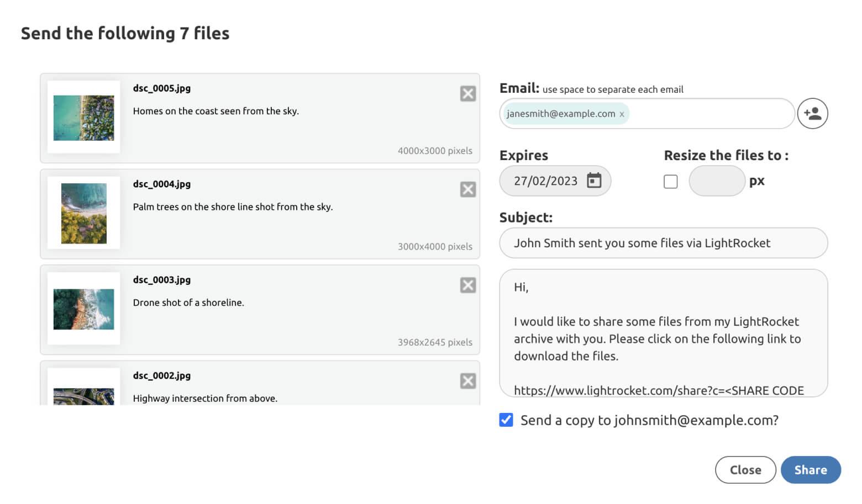The image size is (862, 504).
Task: Open the calendar icon for expiry date
Action: click(x=594, y=181)
